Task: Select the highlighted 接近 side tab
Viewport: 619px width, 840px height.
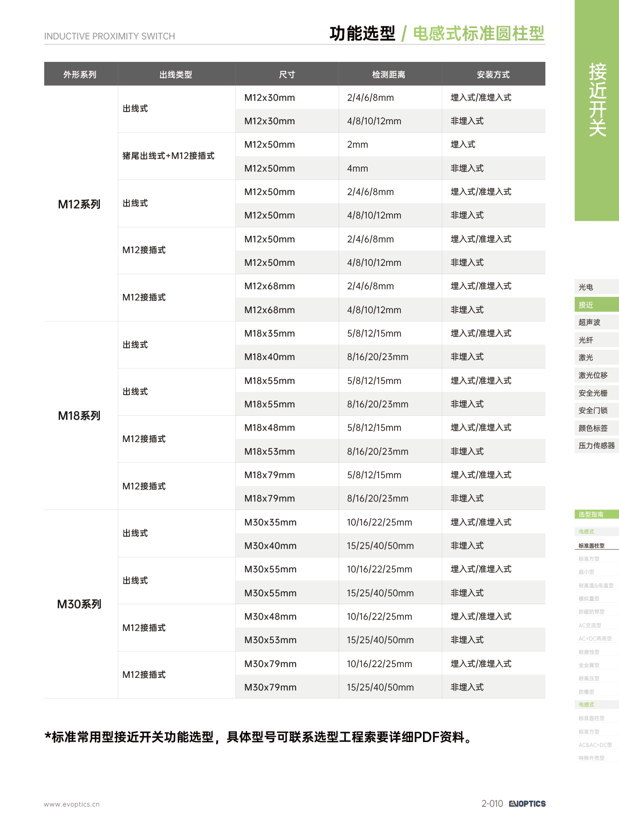Action: [x=596, y=305]
